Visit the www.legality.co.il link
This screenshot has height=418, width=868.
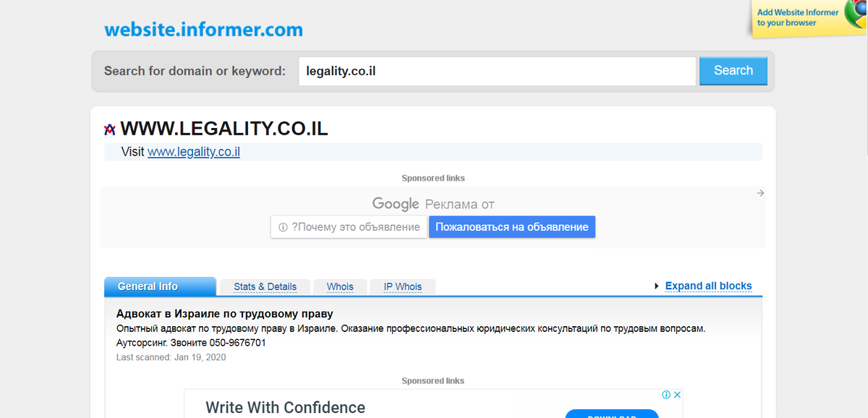coord(194,152)
